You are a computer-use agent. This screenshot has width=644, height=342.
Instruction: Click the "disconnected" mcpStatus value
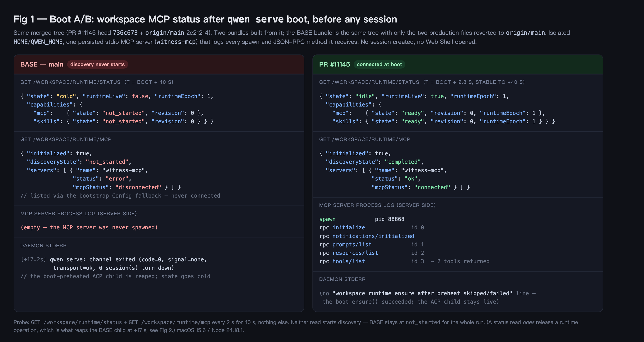[138, 187]
